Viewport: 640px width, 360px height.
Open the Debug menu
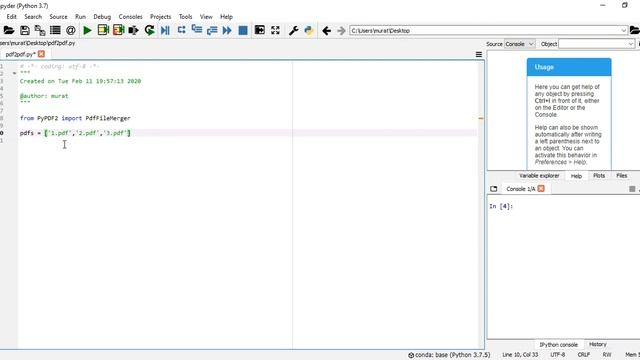pyautogui.click(x=102, y=17)
